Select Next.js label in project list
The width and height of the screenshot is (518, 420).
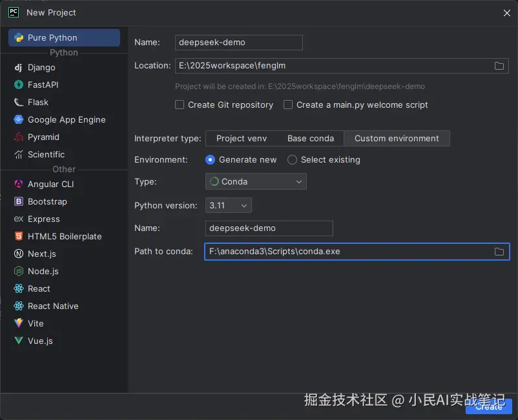pyautogui.click(x=42, y=254)
